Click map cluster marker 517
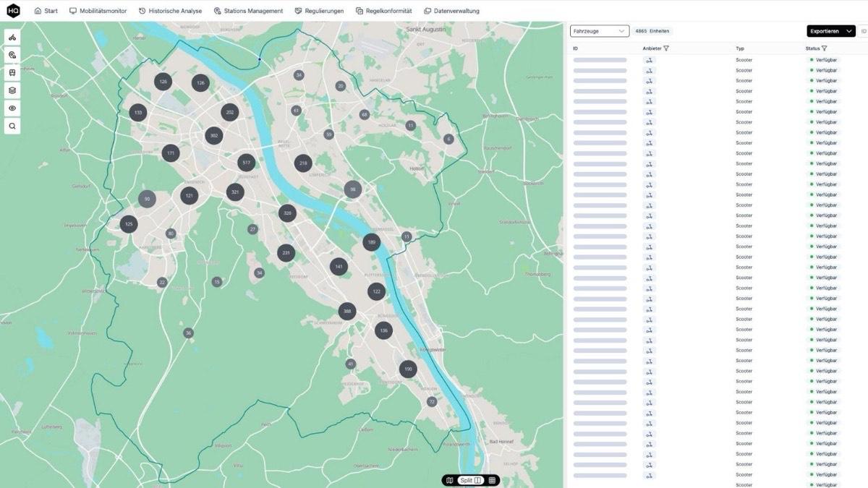 tap(247, 163)
